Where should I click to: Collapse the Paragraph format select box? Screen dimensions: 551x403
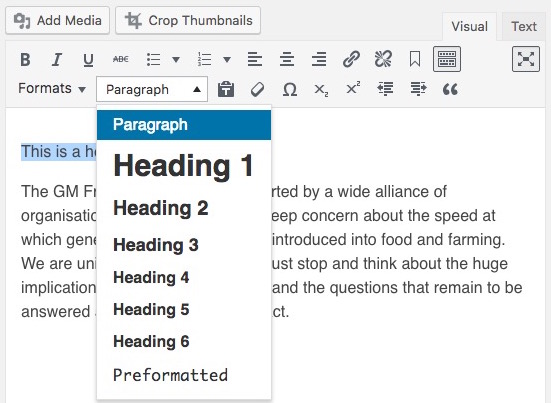pyautogui.click(x=152, y=89)
